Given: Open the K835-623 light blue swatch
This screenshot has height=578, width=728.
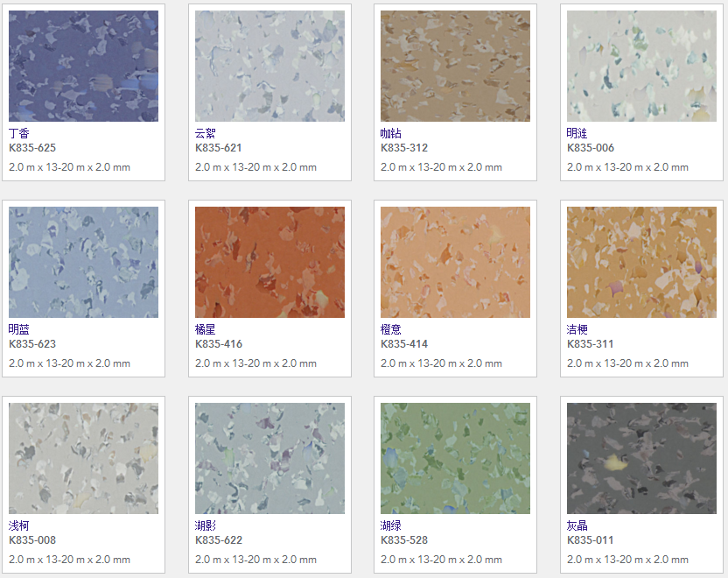Looking at the screenshot, I should 84,262.
